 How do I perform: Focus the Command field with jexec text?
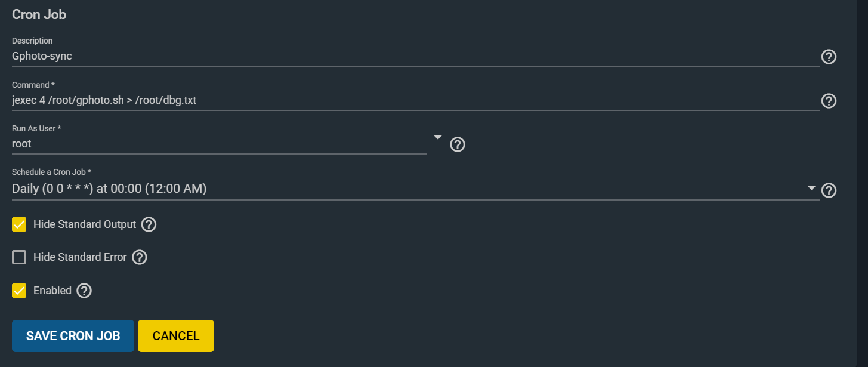[x=416, y=101]
